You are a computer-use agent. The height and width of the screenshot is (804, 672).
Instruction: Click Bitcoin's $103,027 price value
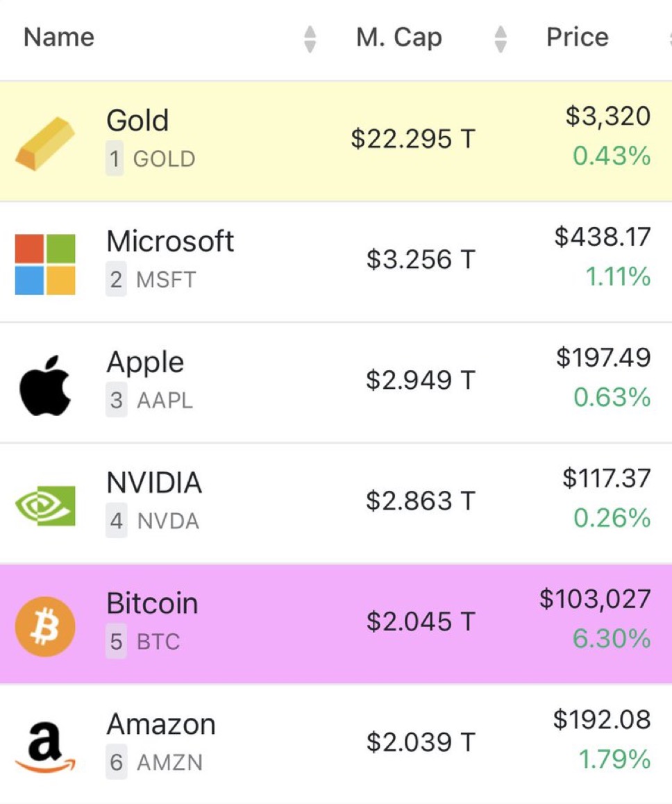pos(595,599)
